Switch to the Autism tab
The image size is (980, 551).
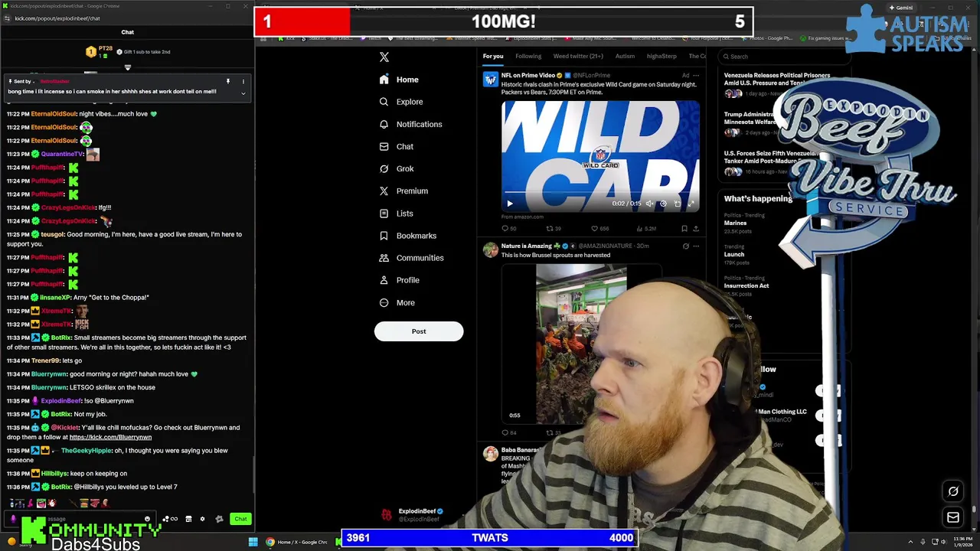(625, 56)
